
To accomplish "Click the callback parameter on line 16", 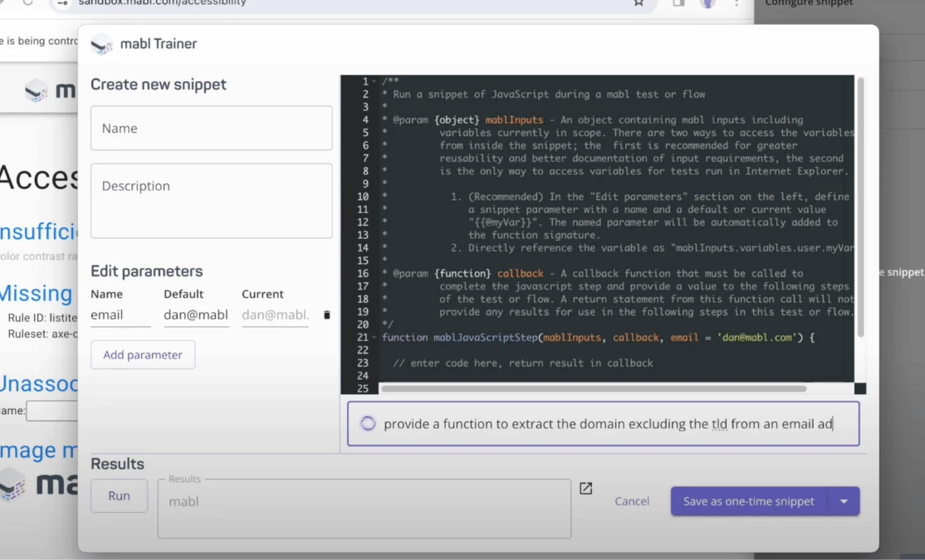I will tap(521, 274).
